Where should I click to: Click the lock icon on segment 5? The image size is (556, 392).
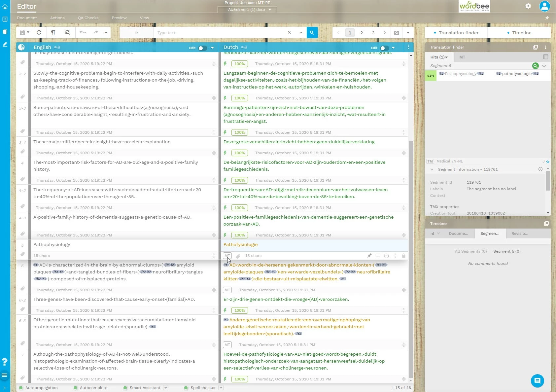[403, 256]
